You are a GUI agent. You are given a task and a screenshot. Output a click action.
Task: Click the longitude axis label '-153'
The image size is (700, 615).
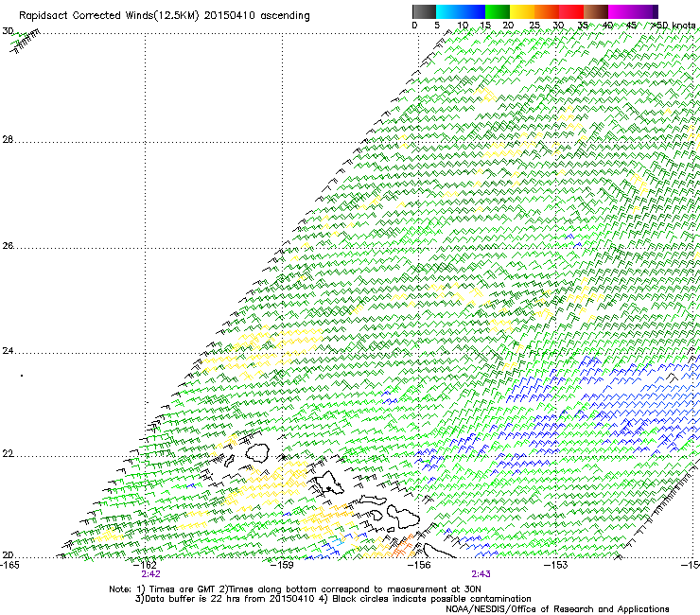coord(556,565)
